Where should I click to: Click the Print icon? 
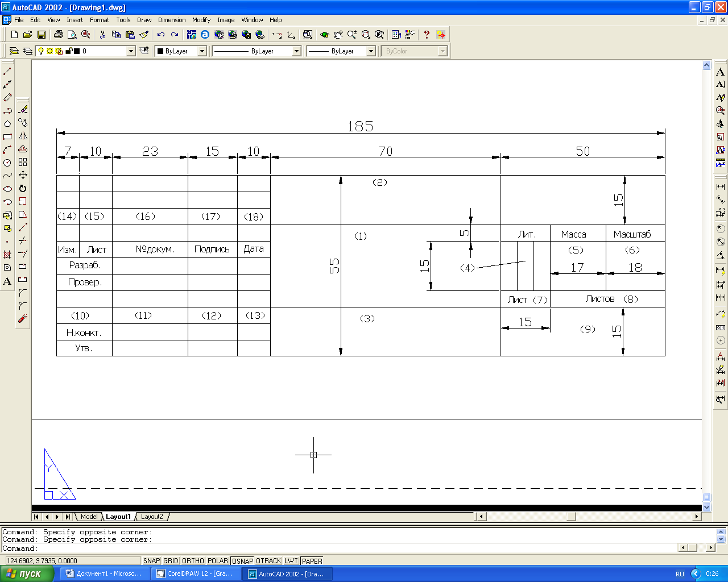click(x=58, y=35)
